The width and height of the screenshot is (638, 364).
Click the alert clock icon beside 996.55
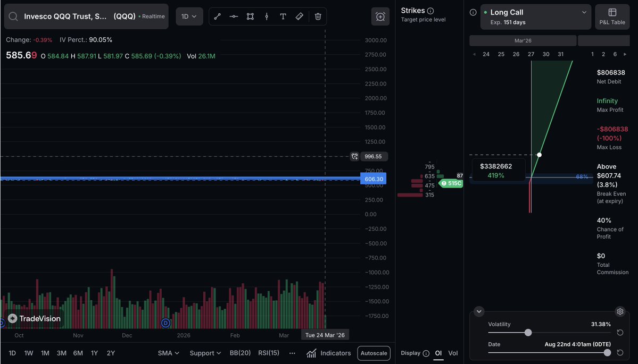pos(354,156)
